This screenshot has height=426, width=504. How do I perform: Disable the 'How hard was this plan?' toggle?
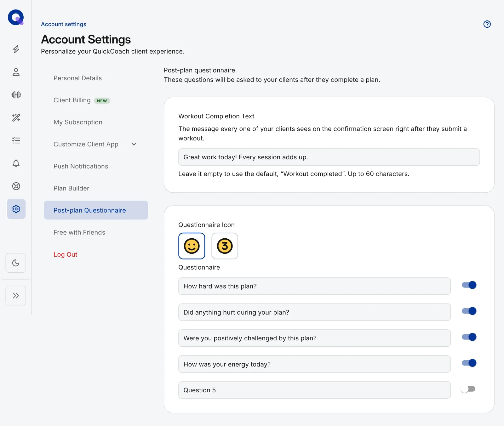[469, 285]
